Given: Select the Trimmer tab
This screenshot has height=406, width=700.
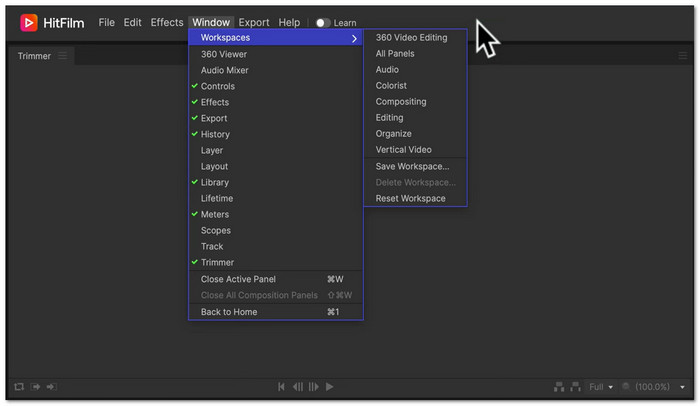Looking at the screenshot, I should (34, 56).
